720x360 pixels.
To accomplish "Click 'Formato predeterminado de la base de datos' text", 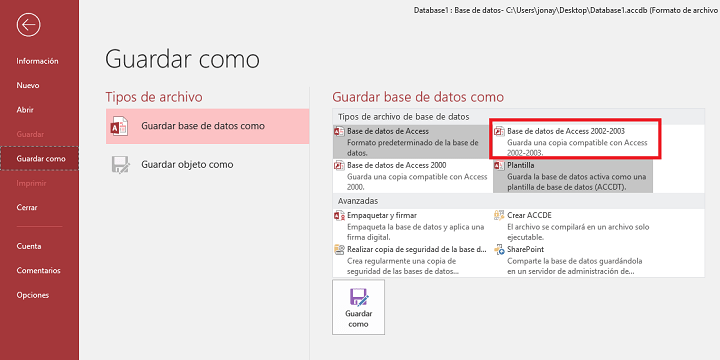I will 413,147.
